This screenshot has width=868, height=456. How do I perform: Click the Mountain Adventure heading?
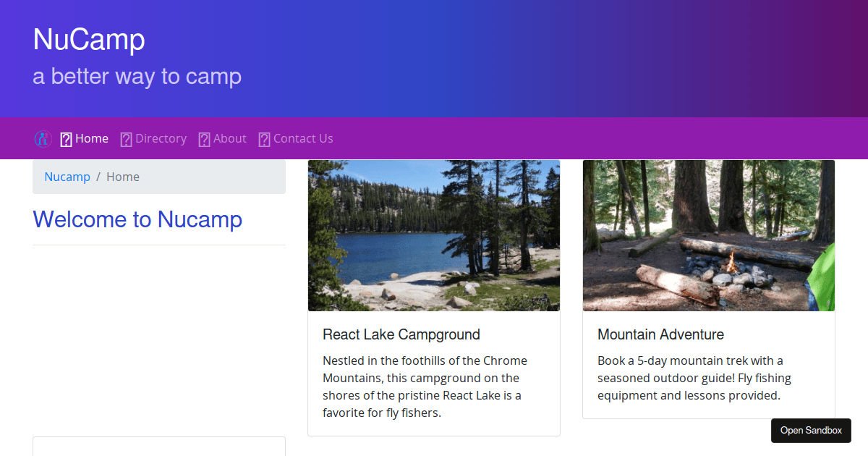tap(660, 334)
